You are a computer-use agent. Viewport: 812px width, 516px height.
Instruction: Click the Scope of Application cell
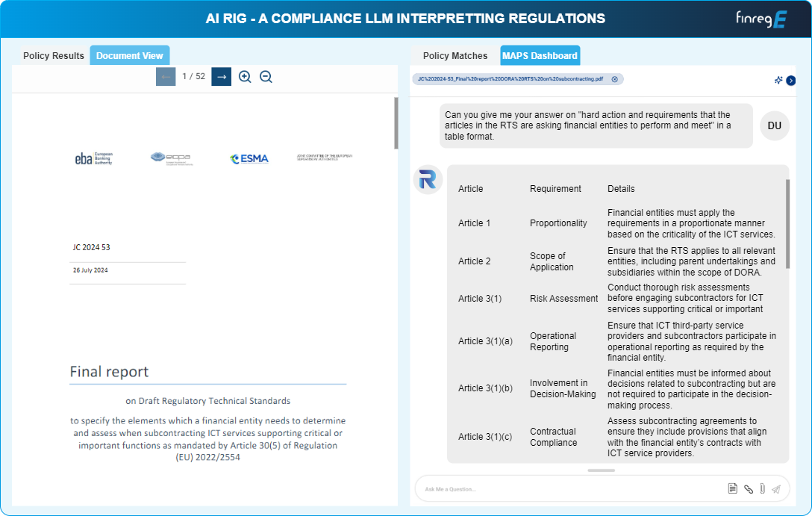click(552, 261)
